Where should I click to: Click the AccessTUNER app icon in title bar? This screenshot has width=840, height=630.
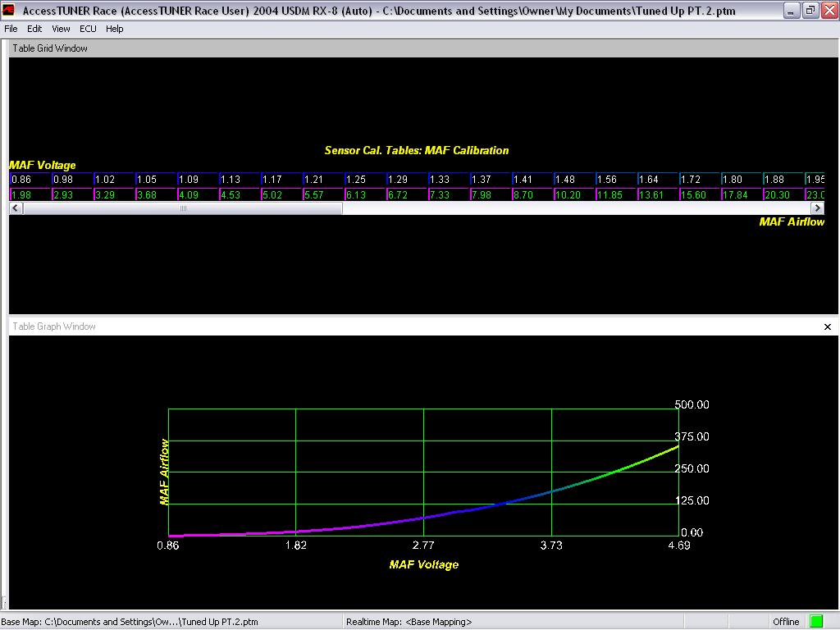tap(8, 10)
